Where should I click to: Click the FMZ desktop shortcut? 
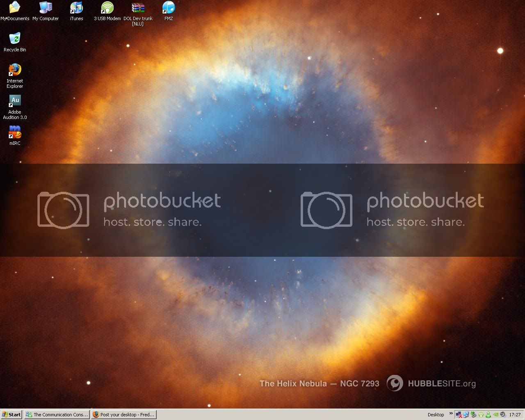tap(169, 8)
